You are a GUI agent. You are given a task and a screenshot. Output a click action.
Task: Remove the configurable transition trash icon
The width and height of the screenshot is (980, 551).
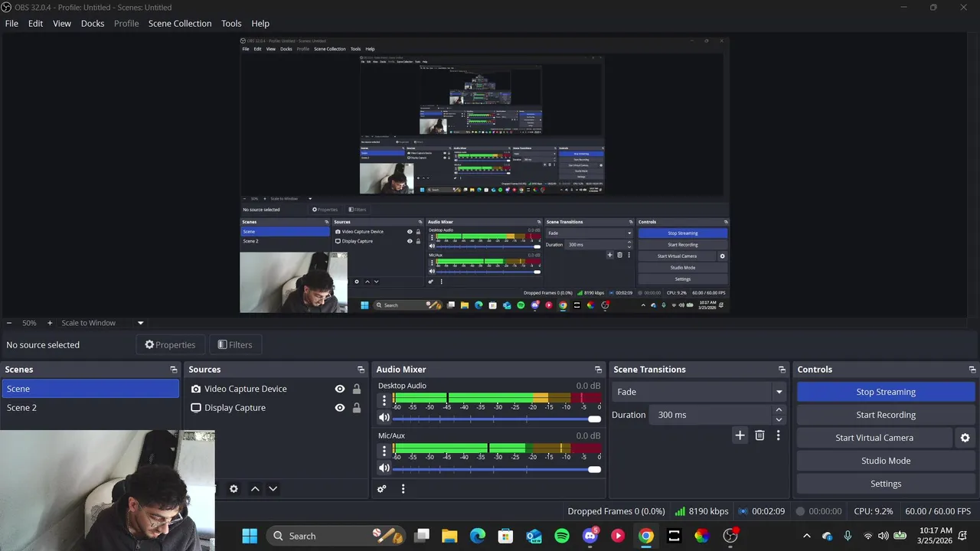point(759,435)
